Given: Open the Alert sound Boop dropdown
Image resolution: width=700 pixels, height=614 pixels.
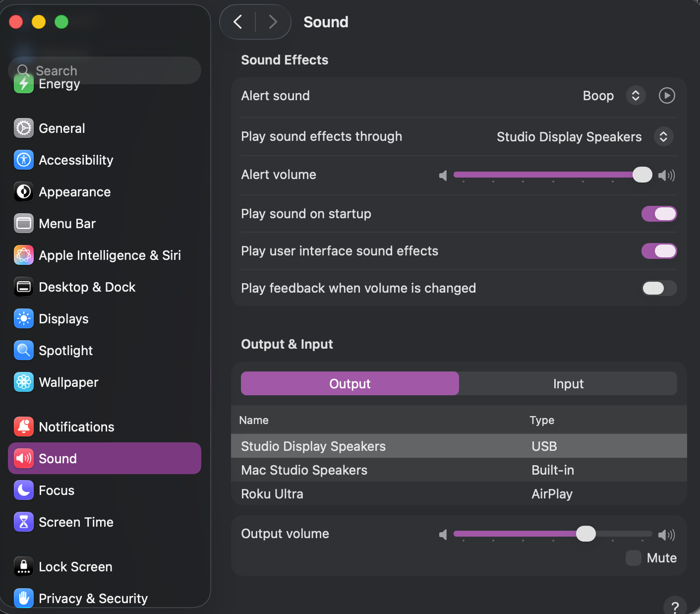Looking at the screenshot, I should 636,95.
